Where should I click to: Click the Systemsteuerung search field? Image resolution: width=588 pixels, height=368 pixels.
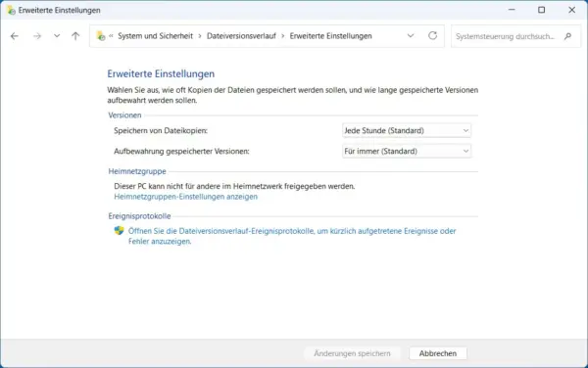(x=515, y=36)
